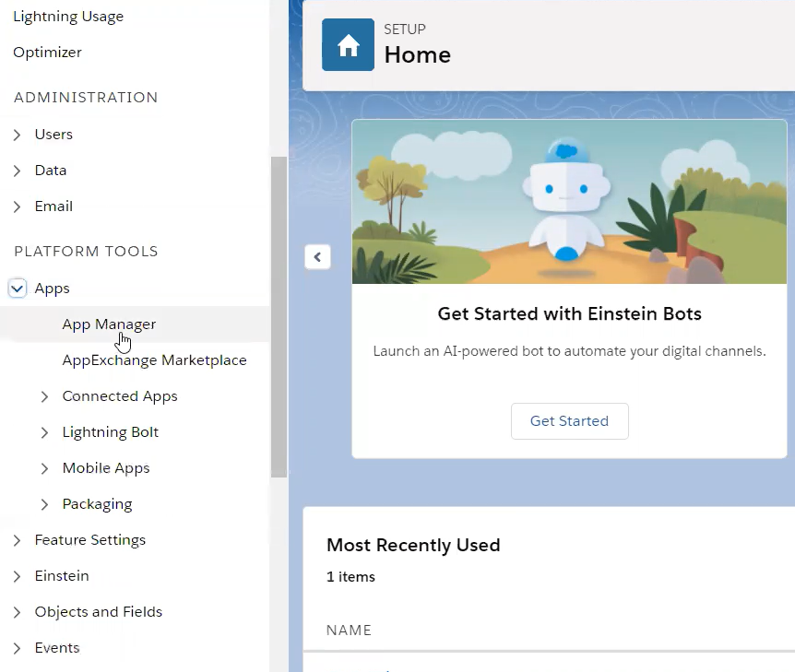795x672 pixels.
Task: Click the ADMINISTRATION section heading
Action: [86, 98]
